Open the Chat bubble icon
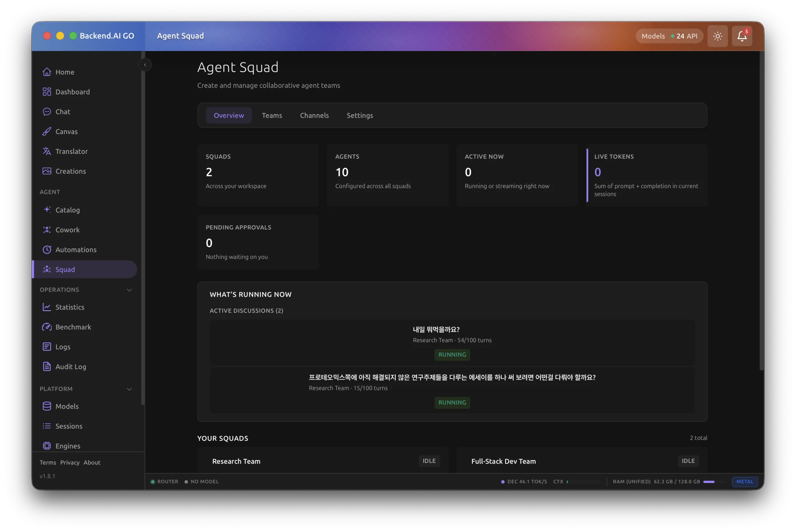Screen dimensions: 796x532 tap(47, 111)
